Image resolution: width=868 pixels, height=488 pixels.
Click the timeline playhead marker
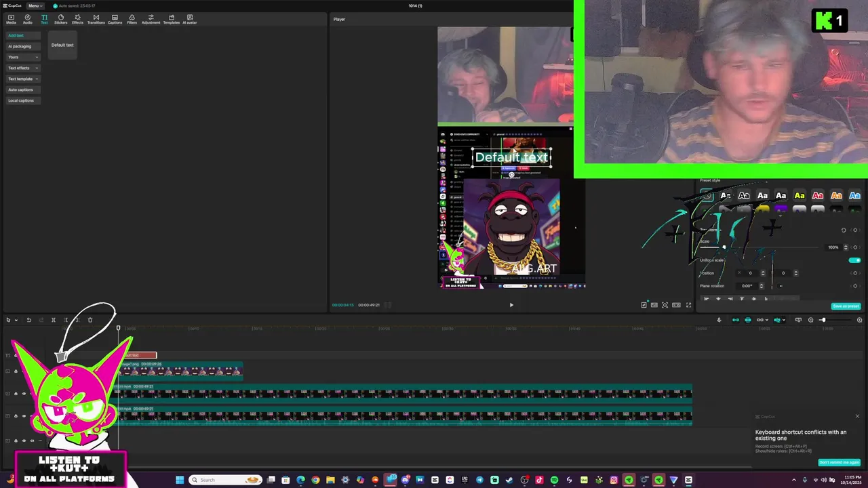click(x=118, y=329)
